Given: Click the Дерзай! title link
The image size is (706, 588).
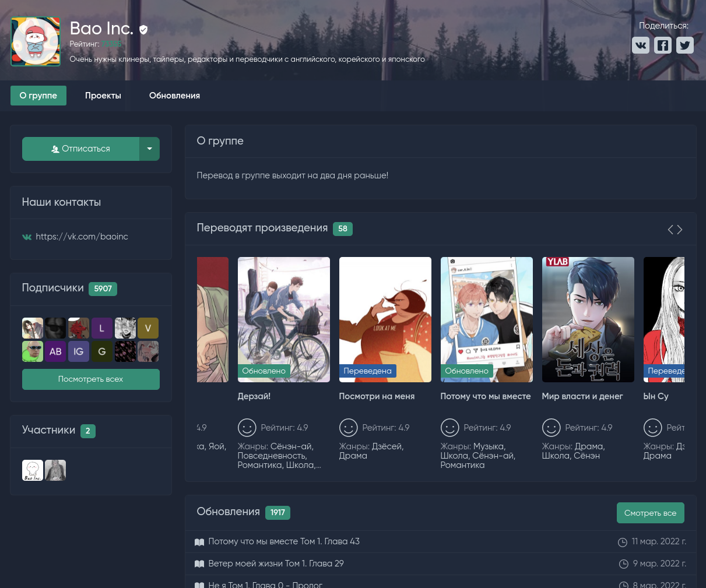Looking at the screenshot, I should click(254, 396).
